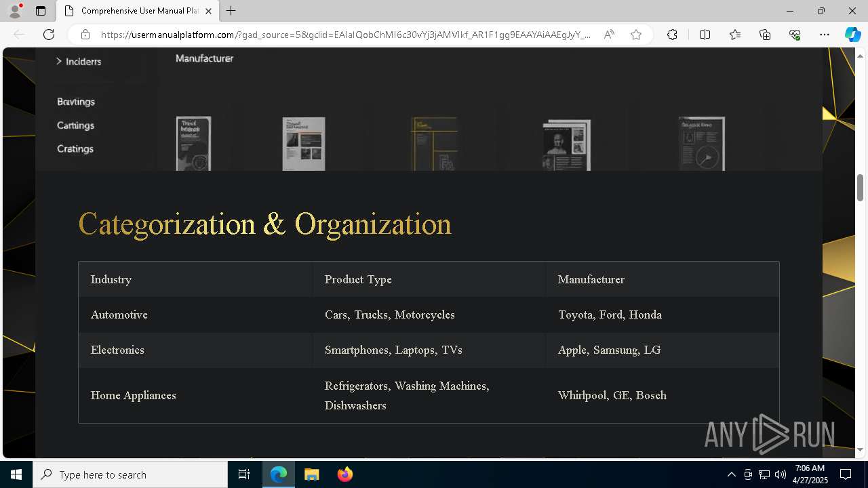Open the second manual cover thumbnail
Screen dimensions: 868x488
coord(304,144)
